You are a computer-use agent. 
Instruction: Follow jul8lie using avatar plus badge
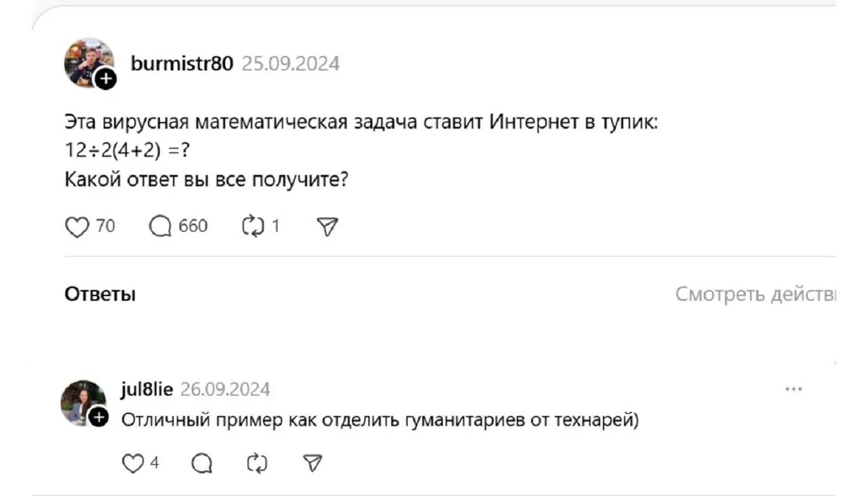click(99, 418)
